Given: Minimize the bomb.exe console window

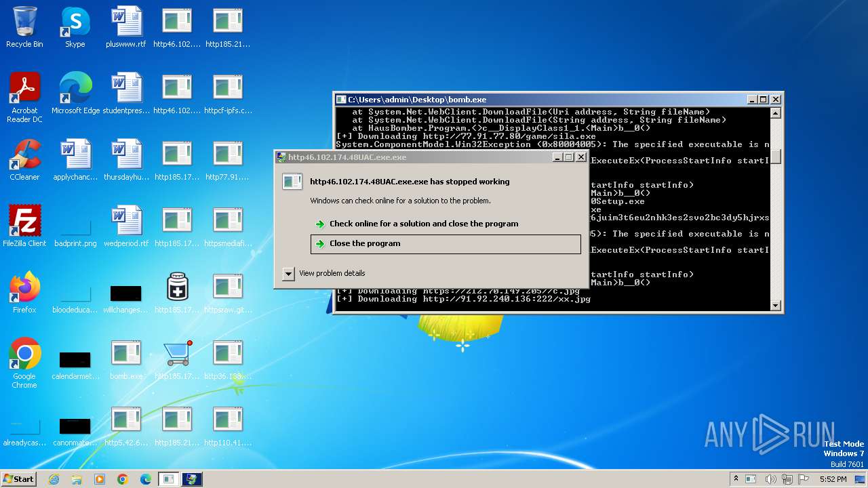Looking at the screenshot, I should tap(751, 100).
